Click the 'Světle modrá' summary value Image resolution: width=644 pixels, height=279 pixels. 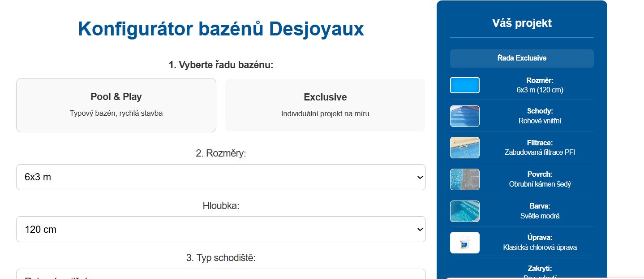[x=540, y=216]
